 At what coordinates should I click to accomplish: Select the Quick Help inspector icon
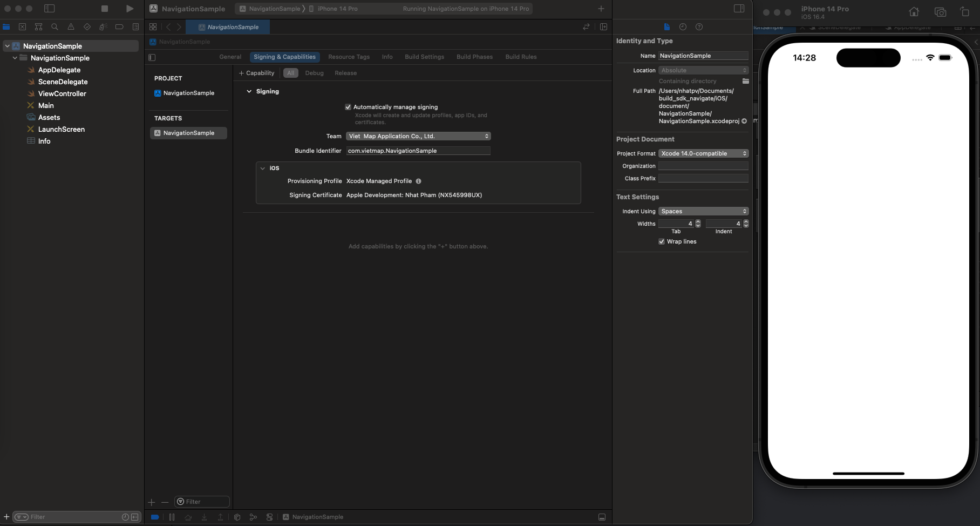(x=699, y=26)
